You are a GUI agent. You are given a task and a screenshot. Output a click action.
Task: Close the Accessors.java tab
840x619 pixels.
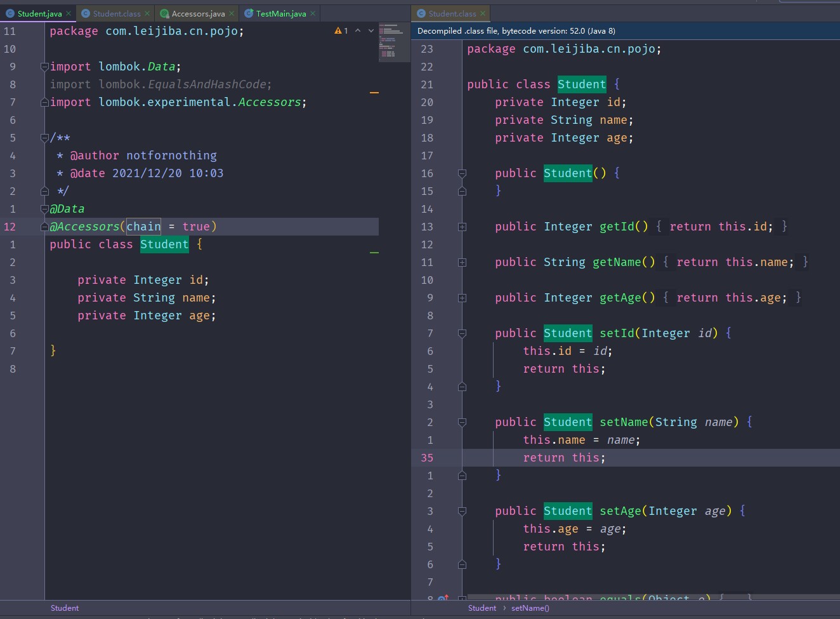(x=232, y=13)
